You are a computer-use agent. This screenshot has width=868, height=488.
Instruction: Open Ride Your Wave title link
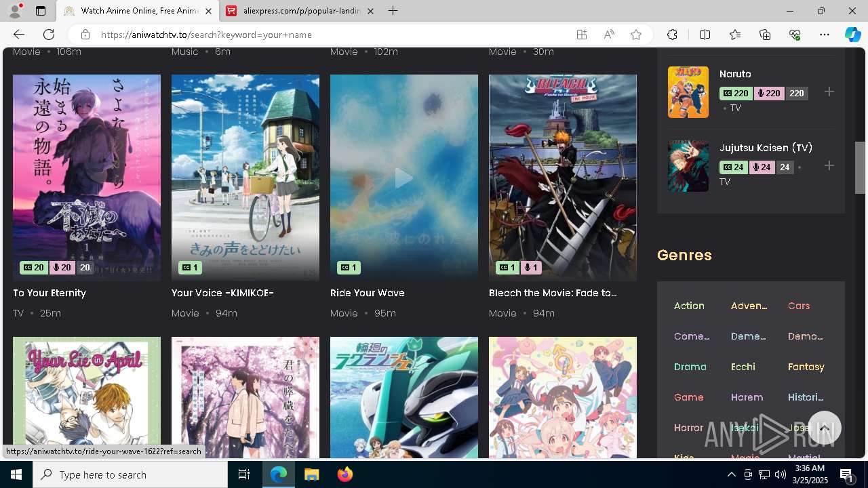point(368,293)
